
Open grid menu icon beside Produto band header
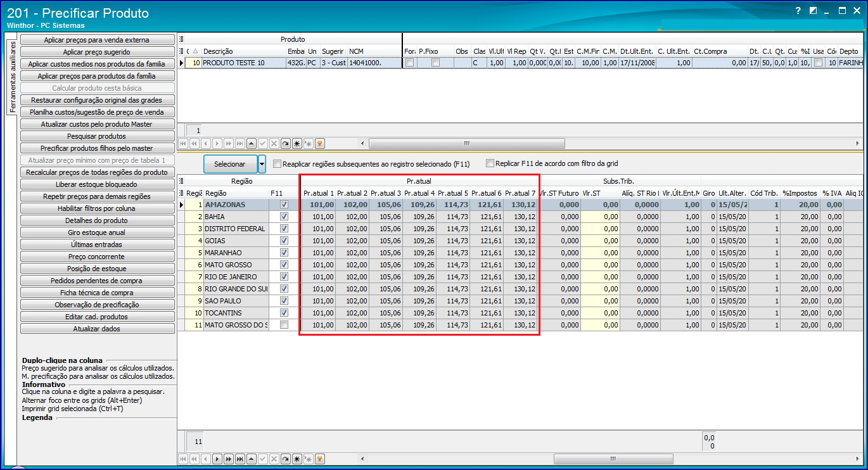point(182,39)
